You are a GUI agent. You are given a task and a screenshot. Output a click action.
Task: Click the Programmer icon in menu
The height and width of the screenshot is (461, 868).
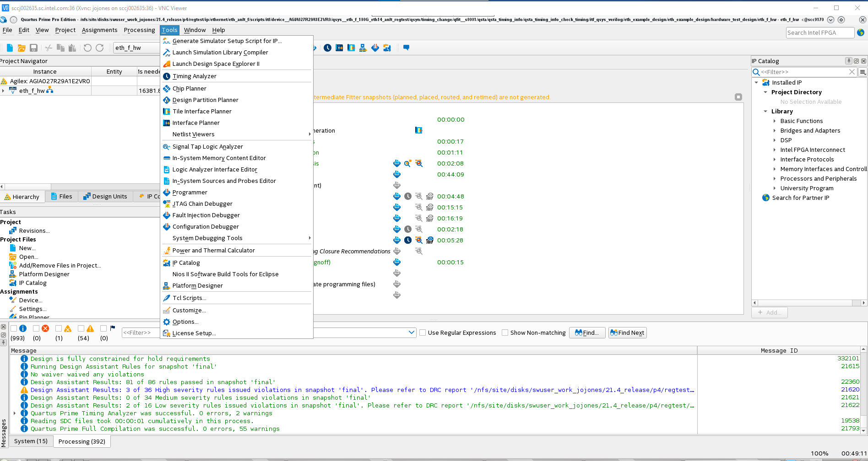point(167,193)
